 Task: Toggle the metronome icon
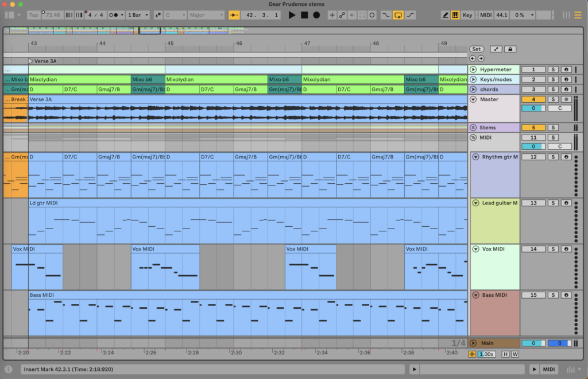click(113, 15)
